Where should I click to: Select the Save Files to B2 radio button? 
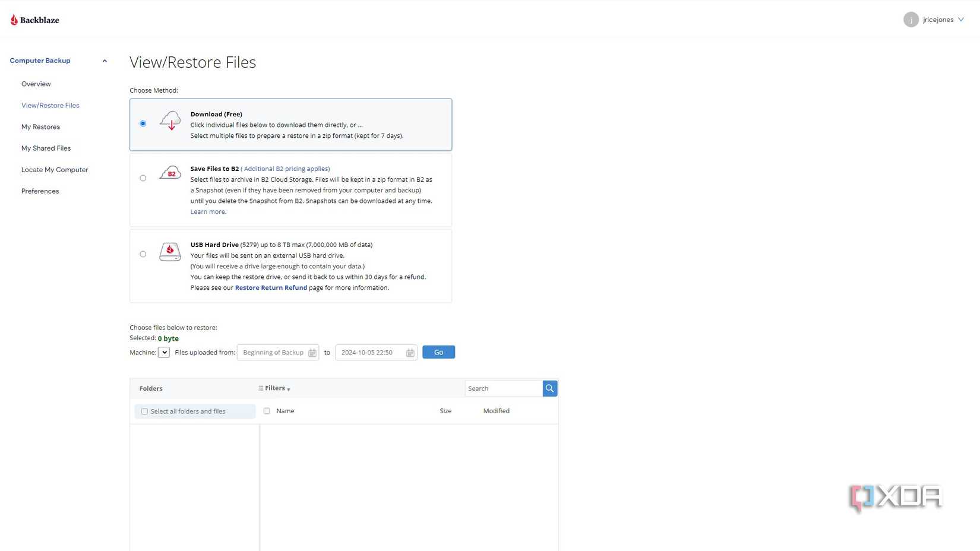pos(143,178)
